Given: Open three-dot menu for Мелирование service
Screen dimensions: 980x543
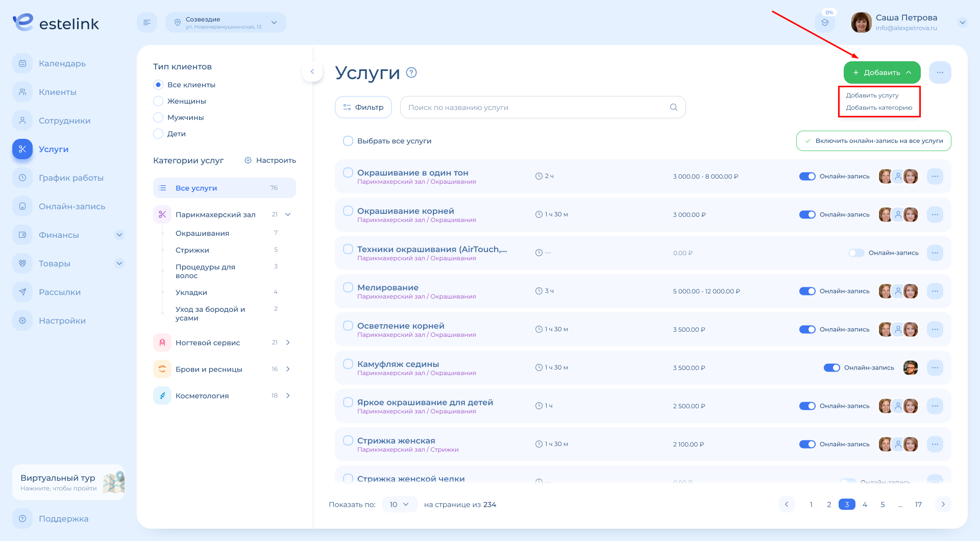Looking at the screenshot, I should pyautogui.click(x=935, y=291).
